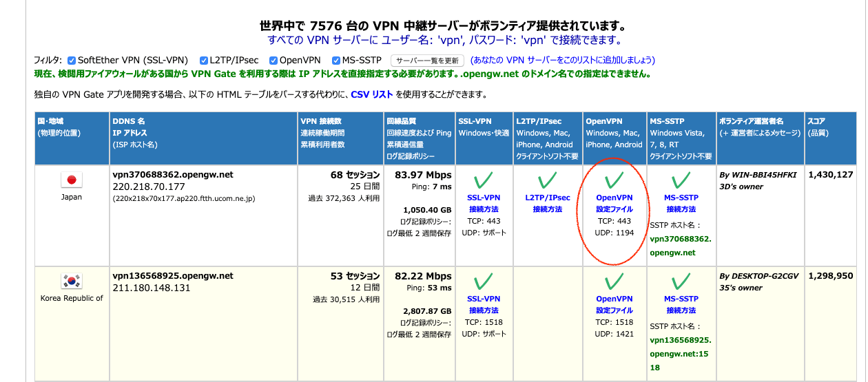Open MS-SSTP 接続方法 link for Japan server
Screen dimensions: 868x382
681,203
